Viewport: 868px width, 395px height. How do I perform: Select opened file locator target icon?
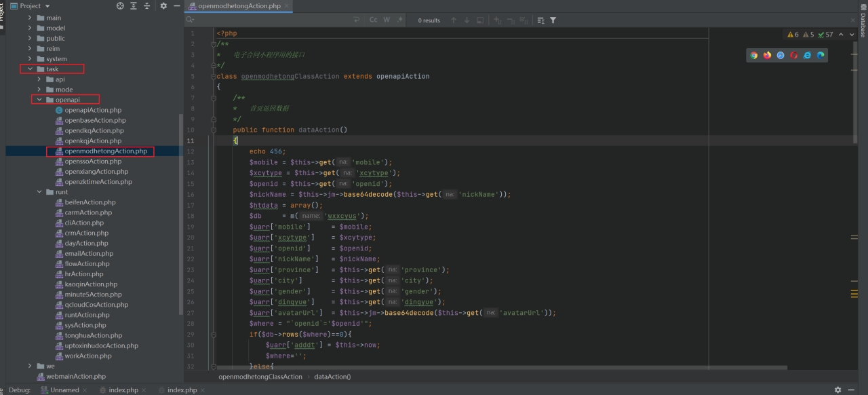click(121, 6)
